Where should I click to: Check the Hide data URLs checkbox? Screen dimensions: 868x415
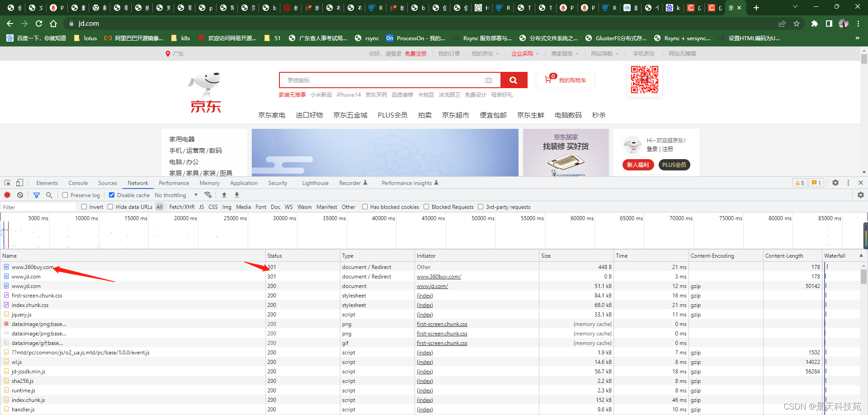[110, 207]
